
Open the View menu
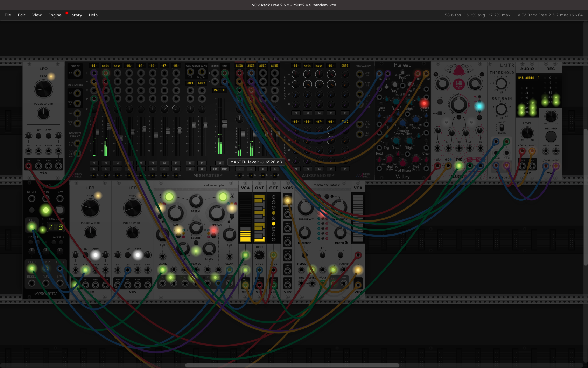pos(37,15)
